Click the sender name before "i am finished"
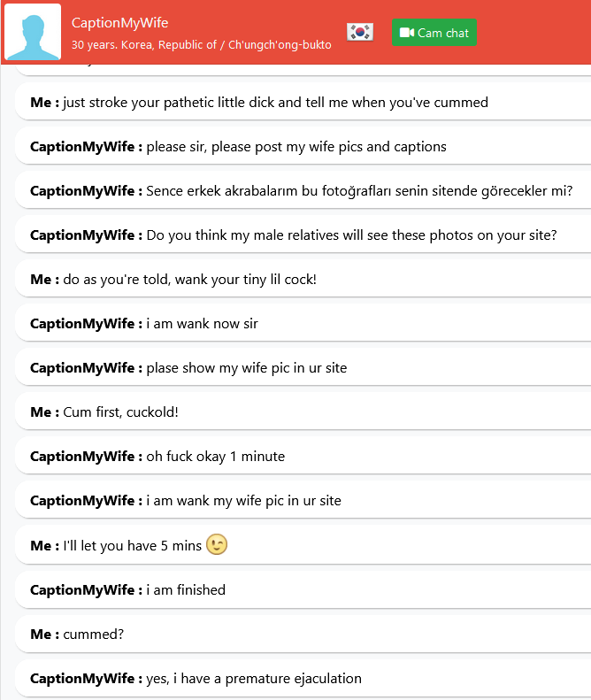The width and height of the screenshot is (591, 700). point(86,589)
